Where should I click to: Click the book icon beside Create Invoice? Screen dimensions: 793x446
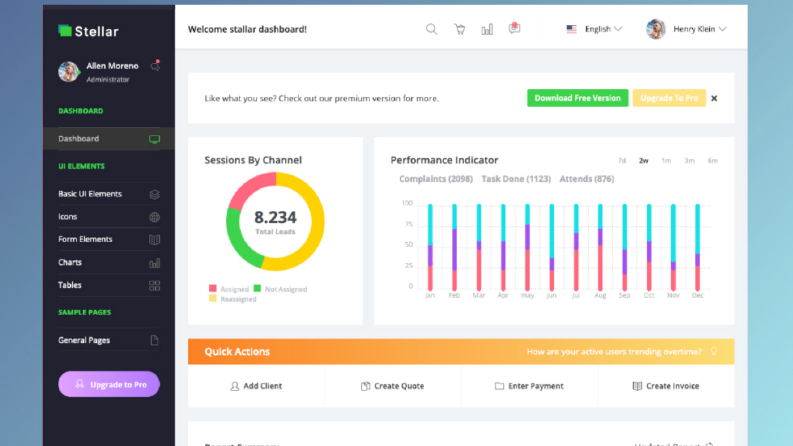637,386
